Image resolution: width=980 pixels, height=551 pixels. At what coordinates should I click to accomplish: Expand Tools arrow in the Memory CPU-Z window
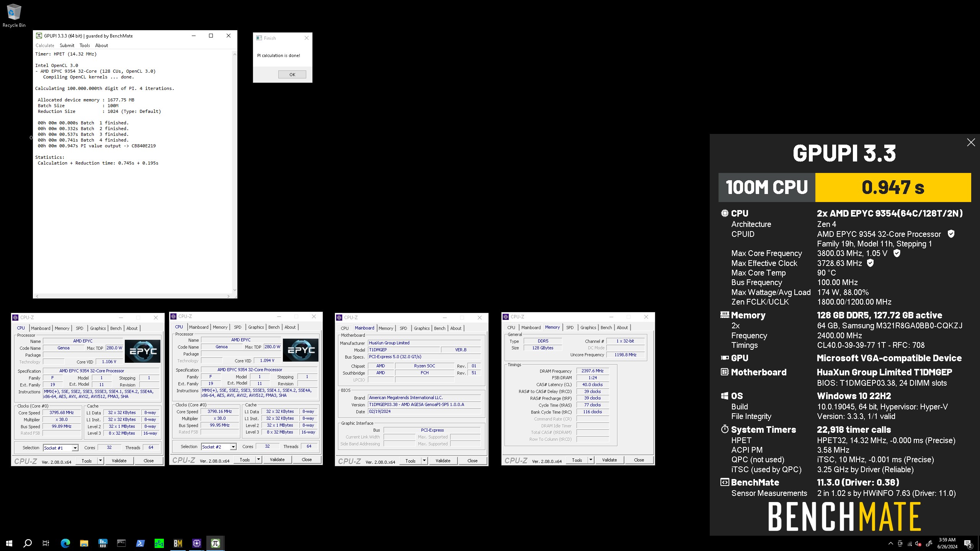click(591, 460)
